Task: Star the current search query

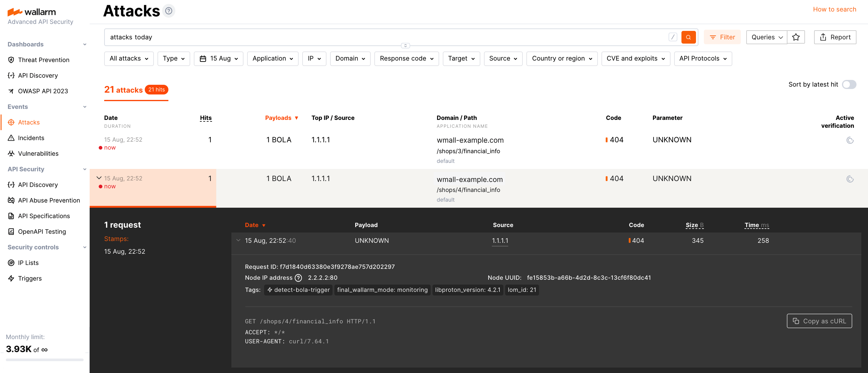Action: [796, 37]
